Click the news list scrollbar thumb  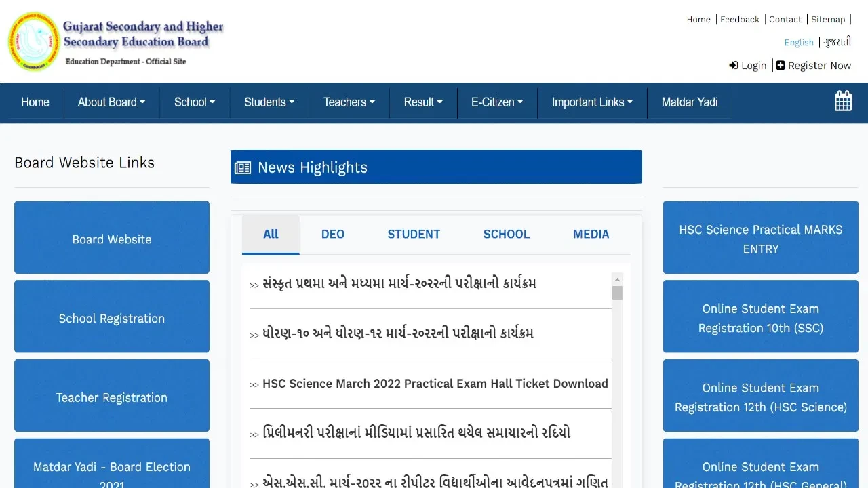[x=617, y=293]
